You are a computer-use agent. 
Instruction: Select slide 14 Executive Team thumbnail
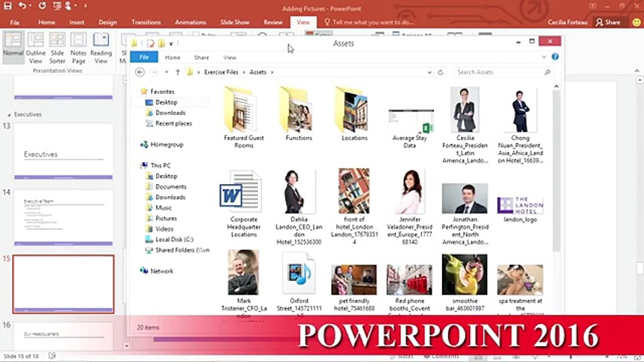(63, 217)
